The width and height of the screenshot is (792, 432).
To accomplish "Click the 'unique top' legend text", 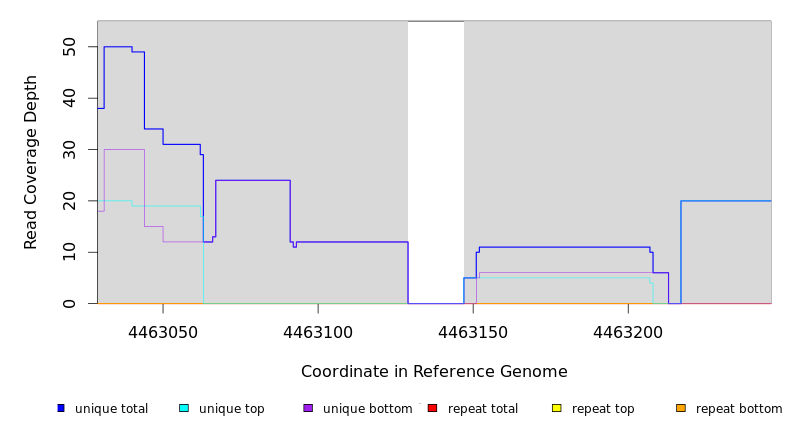I will click(231, 409).
